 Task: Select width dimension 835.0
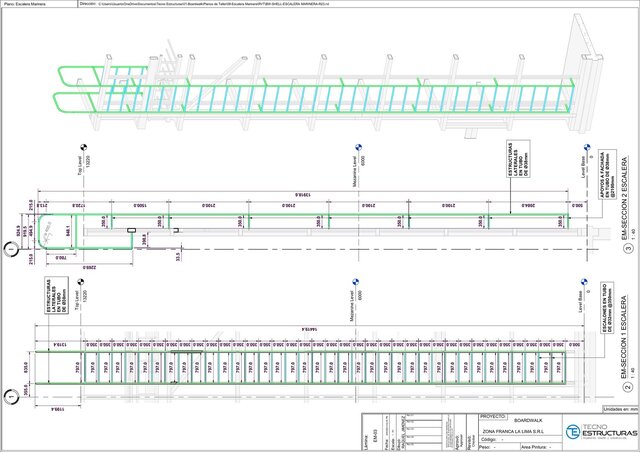(26, 367)
